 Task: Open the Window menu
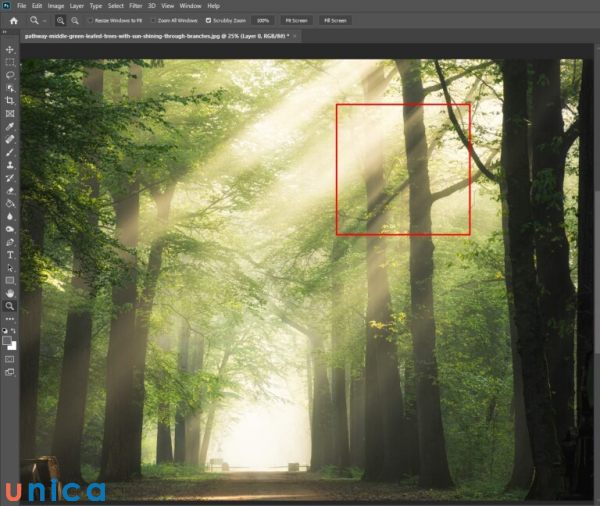[x=190, y=6]
